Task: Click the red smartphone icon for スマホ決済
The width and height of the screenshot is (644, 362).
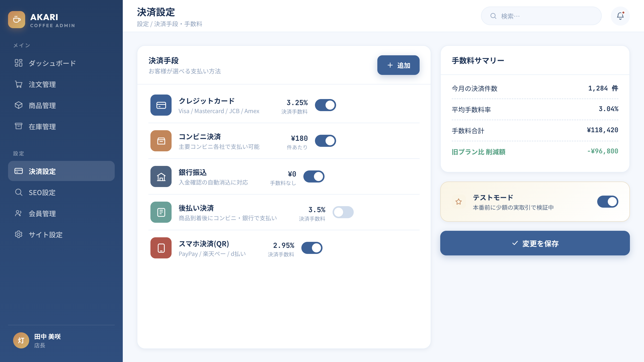Action: point(161,248)
